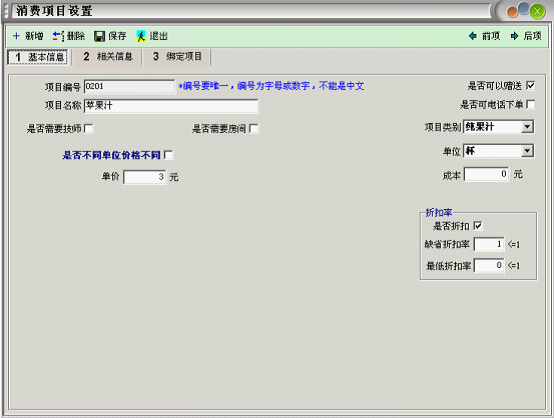Toggle the 是否可以赠送 checkbox
Image resolution: width=554 pixels, height=418 pixels.
coord(530,86)
